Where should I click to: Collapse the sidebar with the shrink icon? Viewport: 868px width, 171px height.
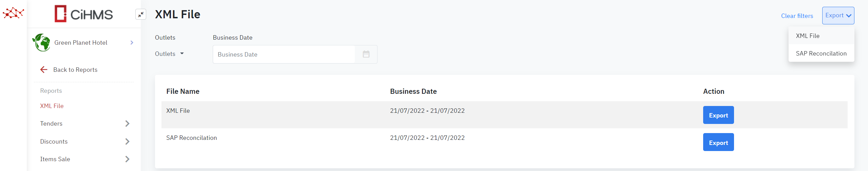(141, 14)
